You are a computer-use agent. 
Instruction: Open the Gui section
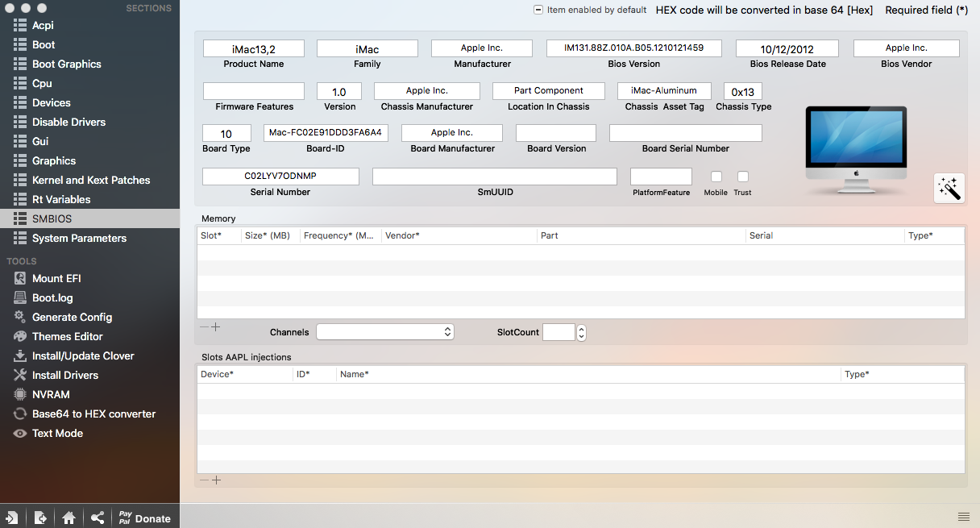(89, 141)
